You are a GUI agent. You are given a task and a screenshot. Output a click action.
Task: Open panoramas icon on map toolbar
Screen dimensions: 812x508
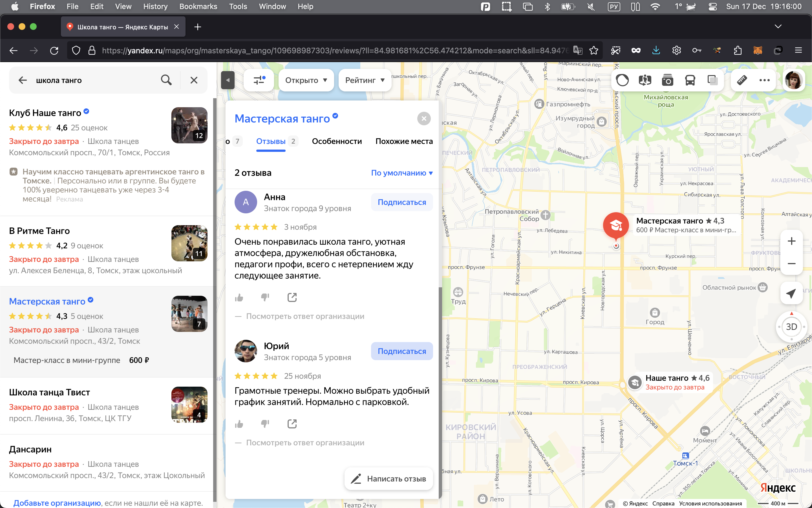(645, 80)
